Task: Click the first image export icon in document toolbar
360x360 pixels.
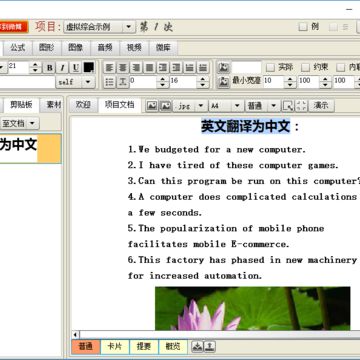Action: click(x=152, y=106)
